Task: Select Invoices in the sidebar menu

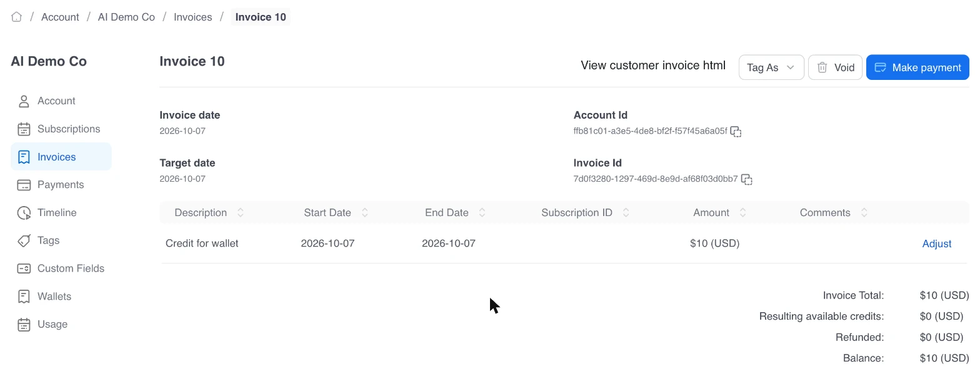Action: click(x=61, y=157)
